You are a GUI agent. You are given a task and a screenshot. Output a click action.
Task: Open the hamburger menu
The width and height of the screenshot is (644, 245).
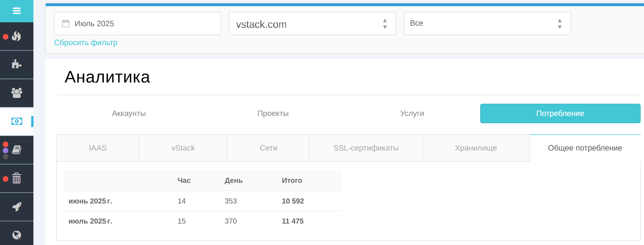[17, 11]
